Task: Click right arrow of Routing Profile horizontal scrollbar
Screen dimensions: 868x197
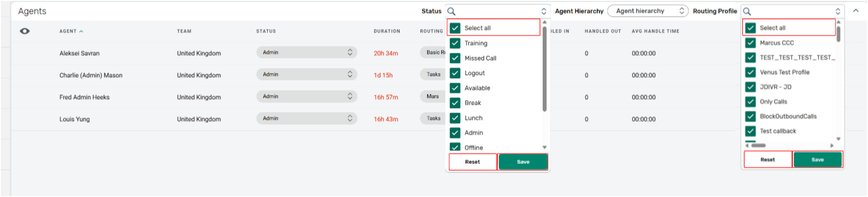Action: click(x=832, y=146)
